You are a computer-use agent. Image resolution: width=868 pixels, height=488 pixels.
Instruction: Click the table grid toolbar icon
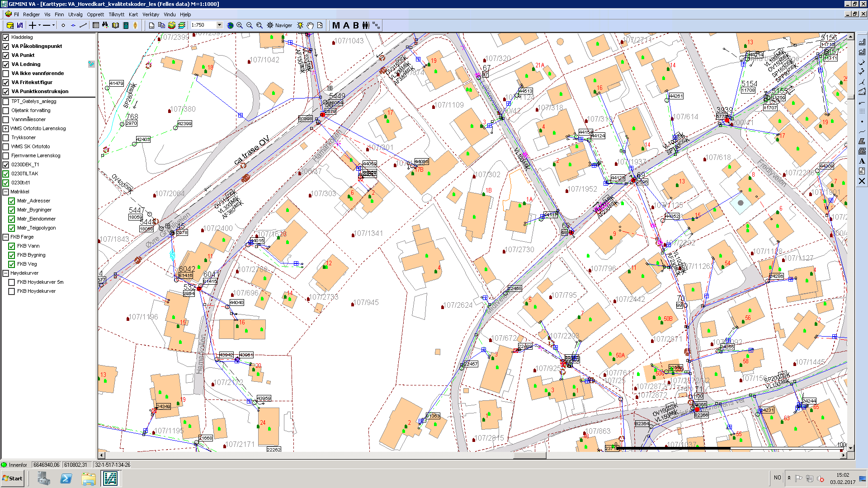[x=96, y=25]
